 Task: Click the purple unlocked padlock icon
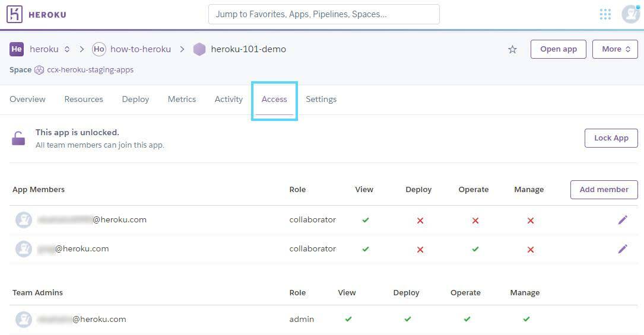coord(18,138)
